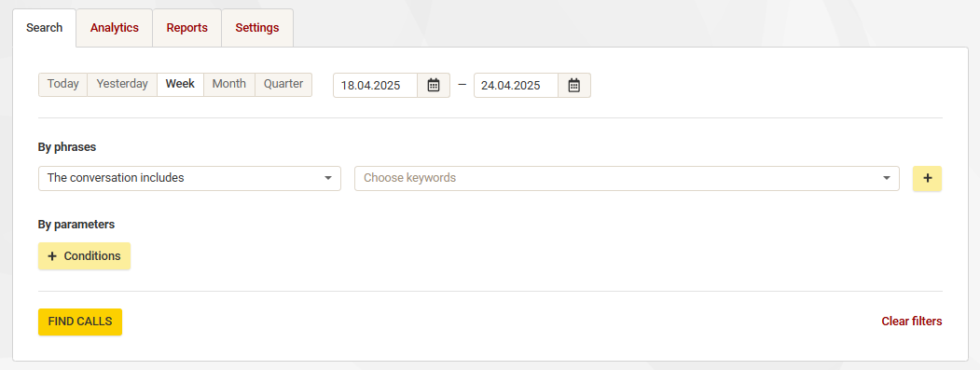Switch to the Settings tab

pyautogui.click(x=257, y=28)
